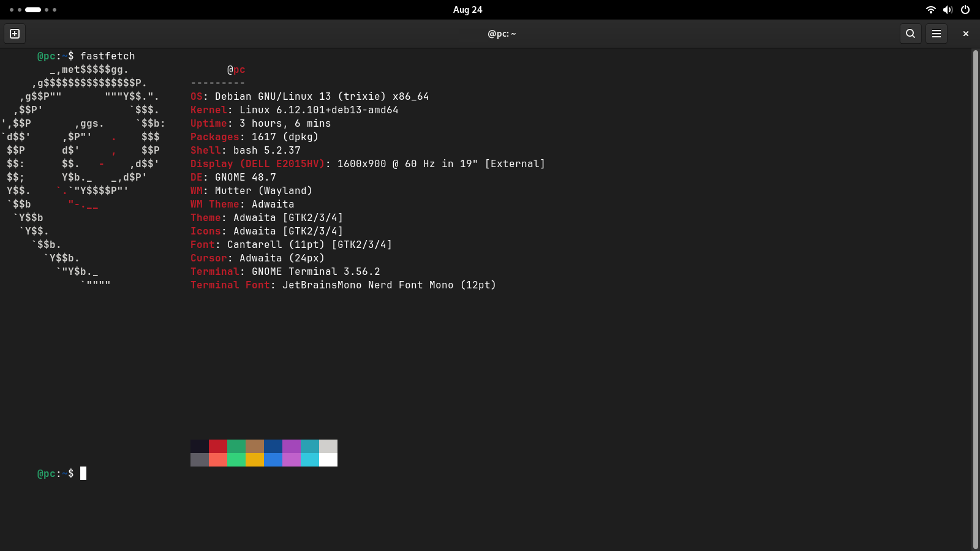Screen dimensions: 980x551
Task: Click the 'WM Theme' label
Action: click(215, 204)
